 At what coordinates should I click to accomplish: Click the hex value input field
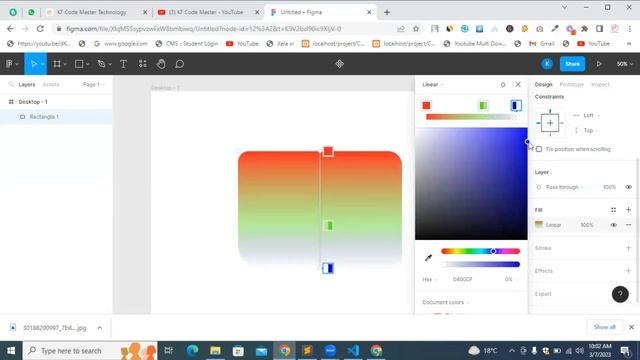pos(462,280)
